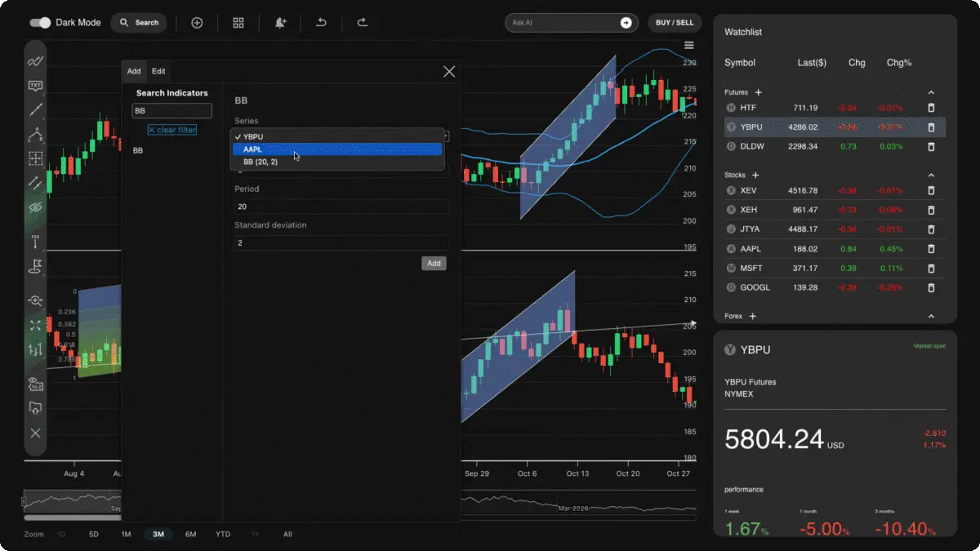Collapse the Stocks watchlist section
Viewport: 980px width, 551px height.
point(931,176)
